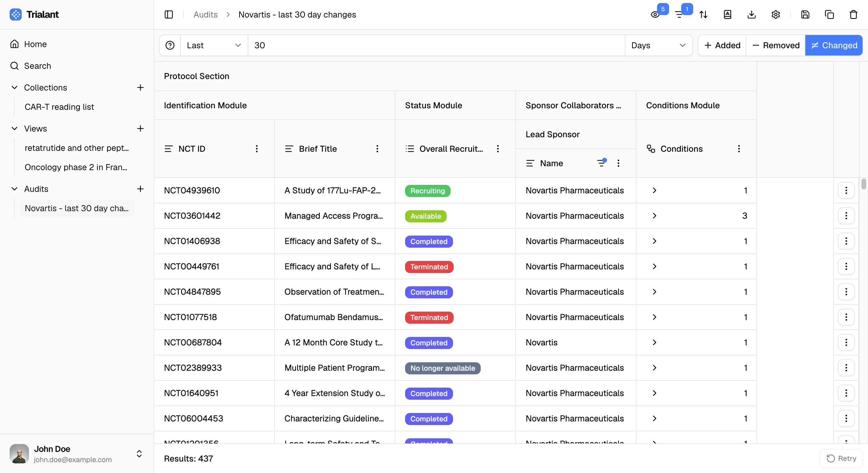The image size is (868, 473).
Task: Open column visibility eye icon
Action: coord(655,14)
